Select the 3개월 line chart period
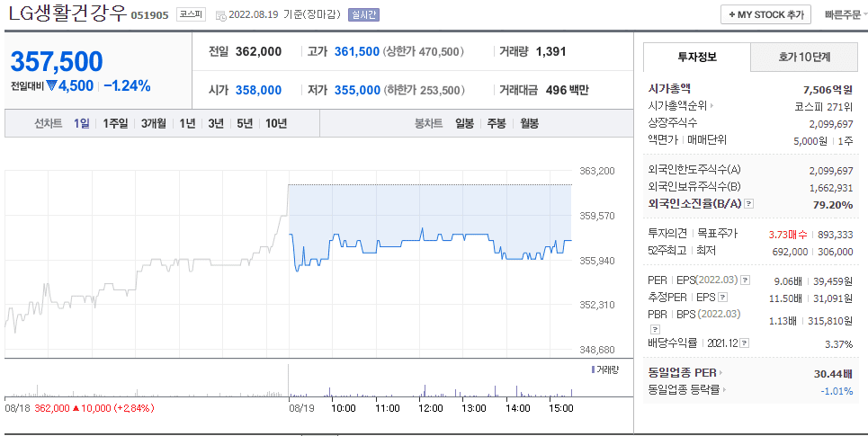 153,123
